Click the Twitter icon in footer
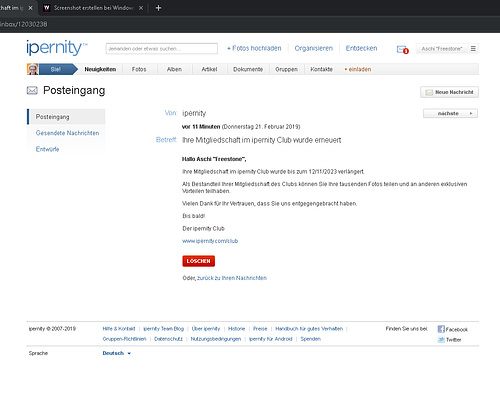Screen dimensions: 500x398 (441, 340)
